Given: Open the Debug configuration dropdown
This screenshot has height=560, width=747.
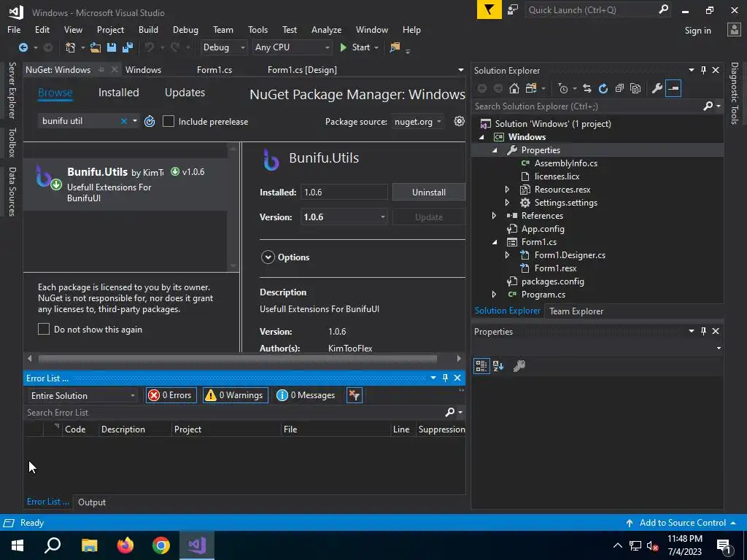Looking at the screenshot, I should (x=223, y=47).
